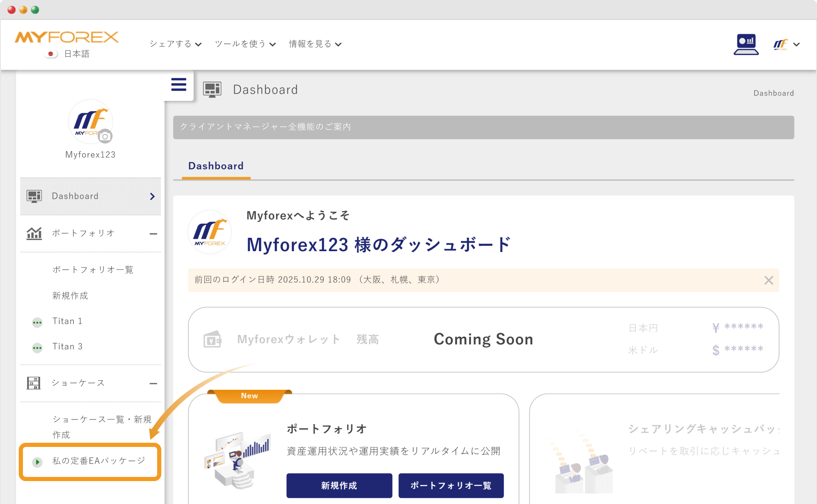Open ポートフォリオ一覧 from the sidebar
Screen dimensions: 817x504
[93, 269]
